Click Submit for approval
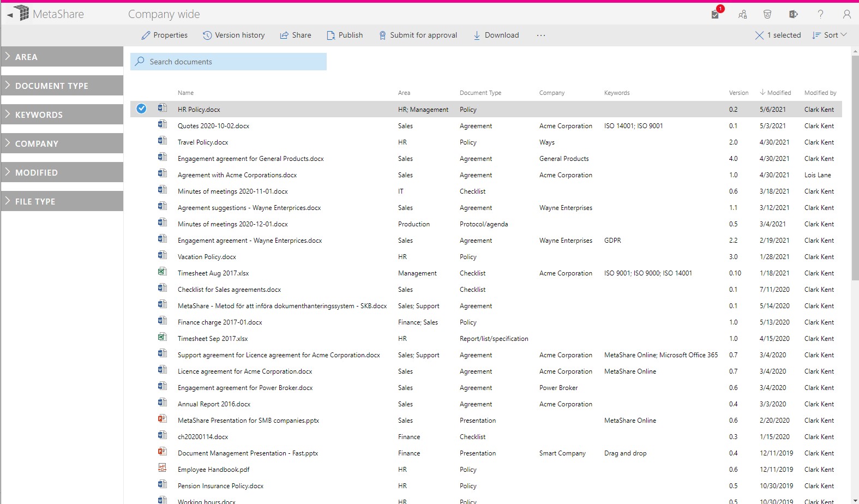The width and height of the screenshot is (859, 504). tap(418, 35)
